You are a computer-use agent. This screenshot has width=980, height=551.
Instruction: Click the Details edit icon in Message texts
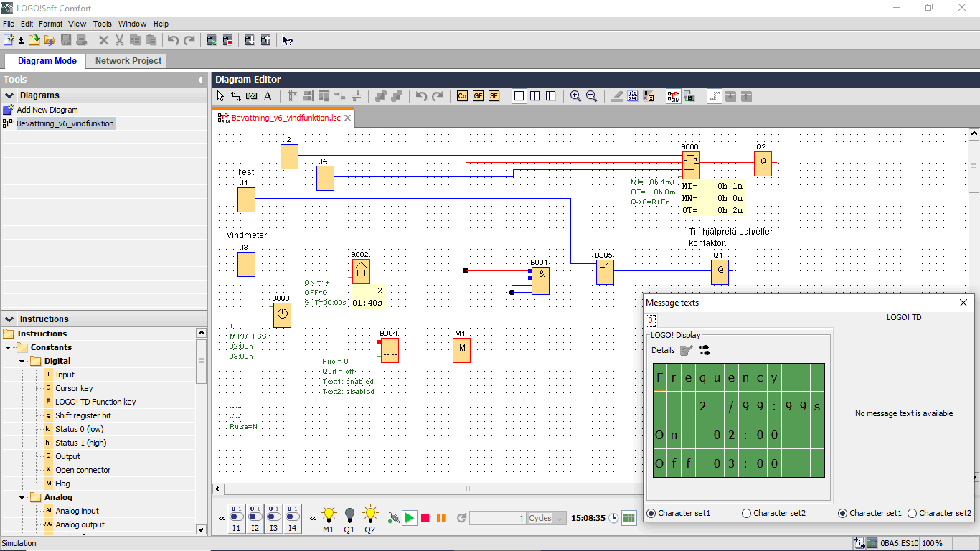pos(687,350)
